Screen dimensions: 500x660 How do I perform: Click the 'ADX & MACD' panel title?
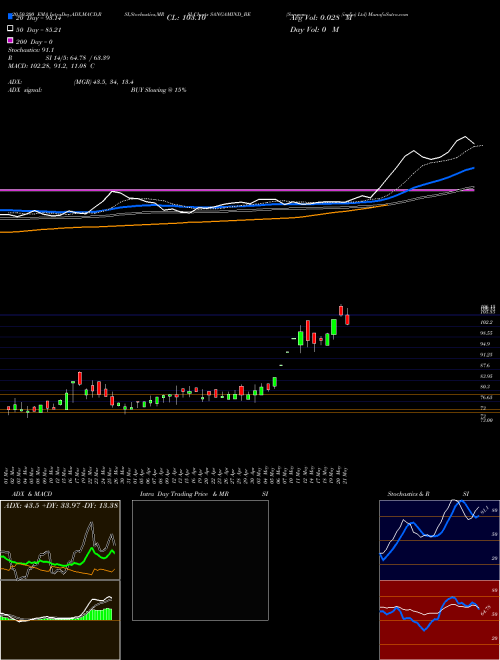pos(32,494)
